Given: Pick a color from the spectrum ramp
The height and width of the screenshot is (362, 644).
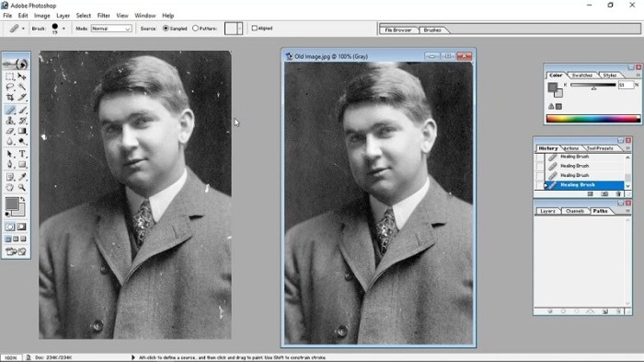Looking at the screenshot, I should (593, 119).
